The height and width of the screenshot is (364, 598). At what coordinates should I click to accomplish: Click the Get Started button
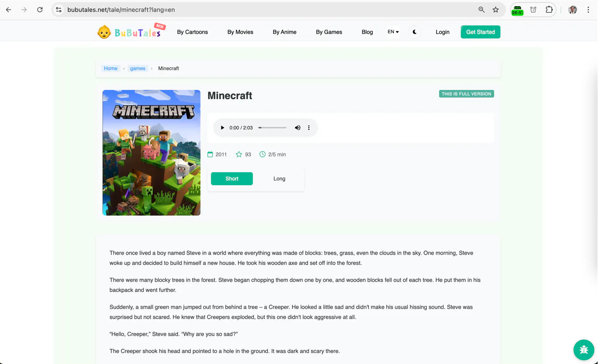pyautogui.click(x=480, y=32)
